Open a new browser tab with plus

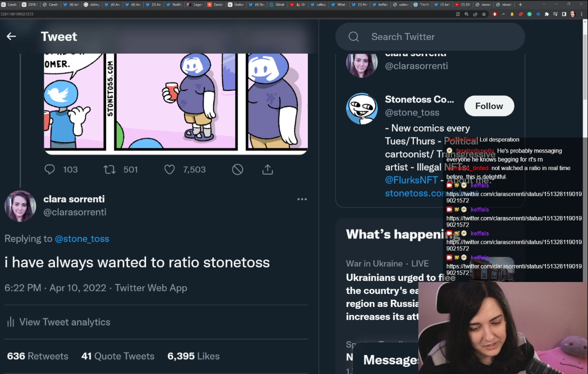[x=520, y=4]
